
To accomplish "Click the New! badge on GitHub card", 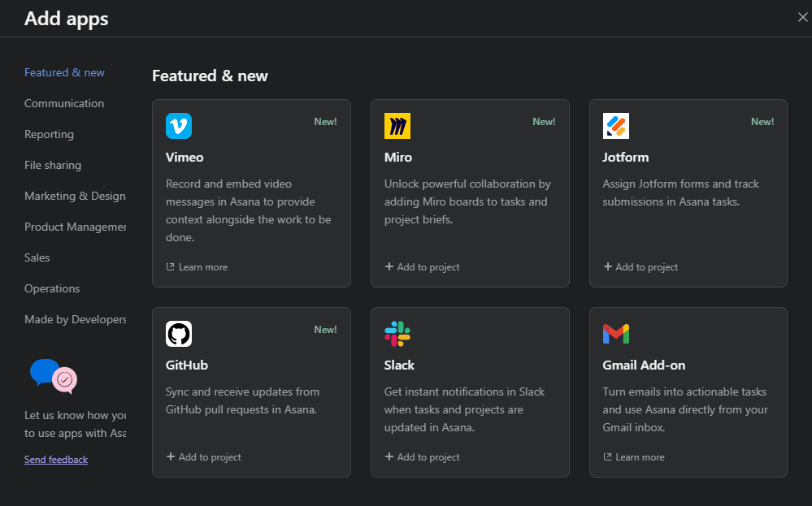I will click(325, 330).
